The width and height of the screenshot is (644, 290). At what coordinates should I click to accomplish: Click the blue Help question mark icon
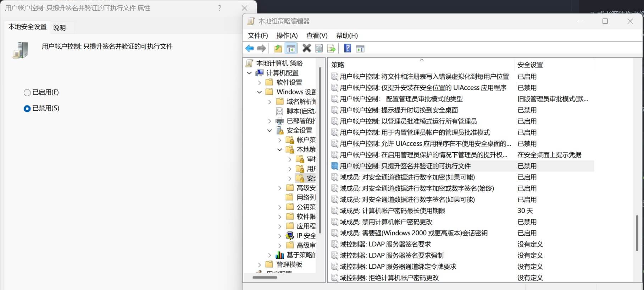point(348,48)
